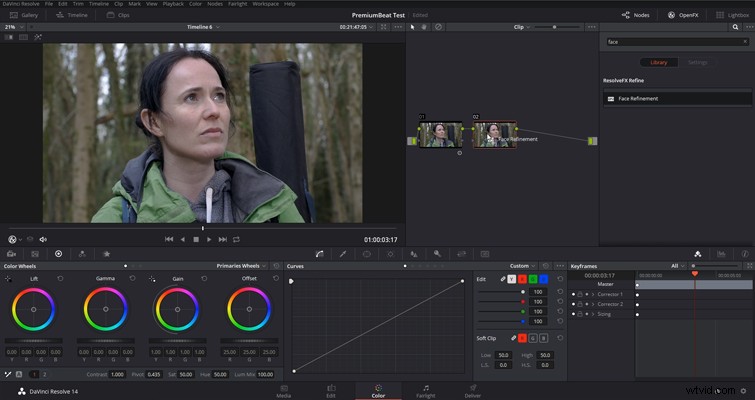Image resolution: width=755 pixels, height=400 pixels.
Task: Open the Power Window palette icon
Action: [x=366, y=254]
